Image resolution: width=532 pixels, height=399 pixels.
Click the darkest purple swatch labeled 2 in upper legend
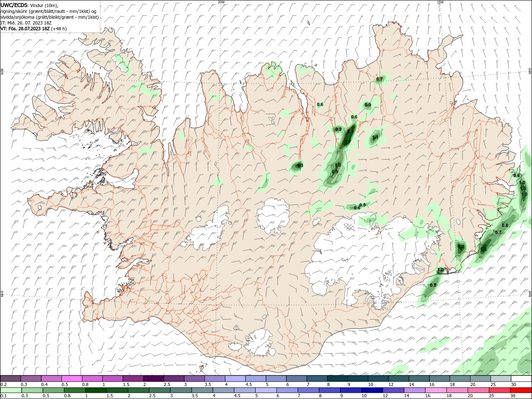pos(153,379)
